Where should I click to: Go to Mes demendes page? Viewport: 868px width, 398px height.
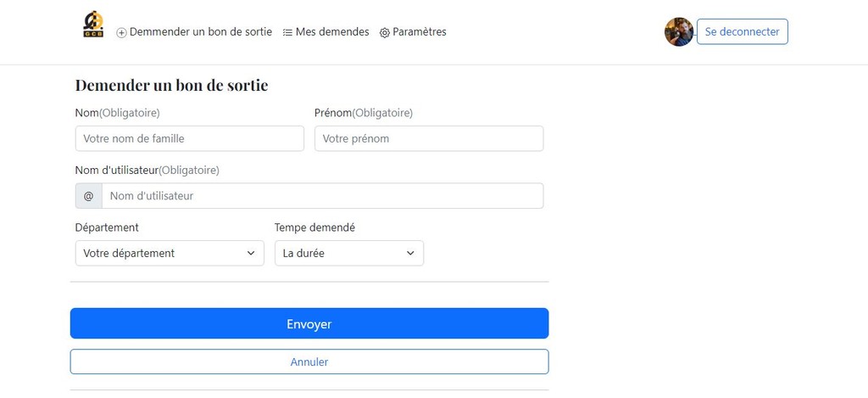(325, 32)
